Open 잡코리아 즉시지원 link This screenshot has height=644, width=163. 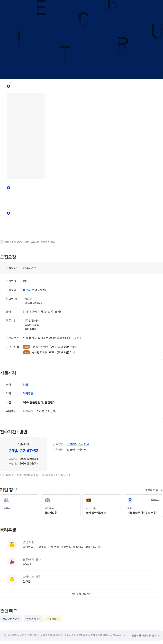tap(78, 444)
